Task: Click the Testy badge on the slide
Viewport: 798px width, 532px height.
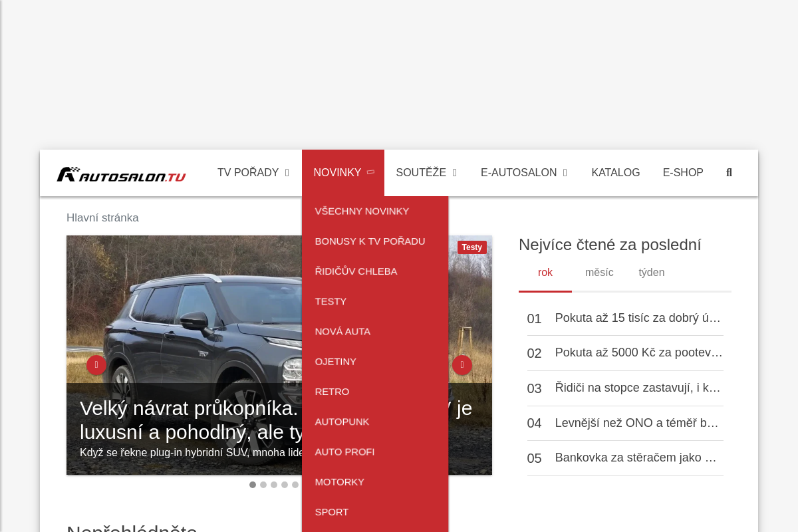Action: (471, 247)
